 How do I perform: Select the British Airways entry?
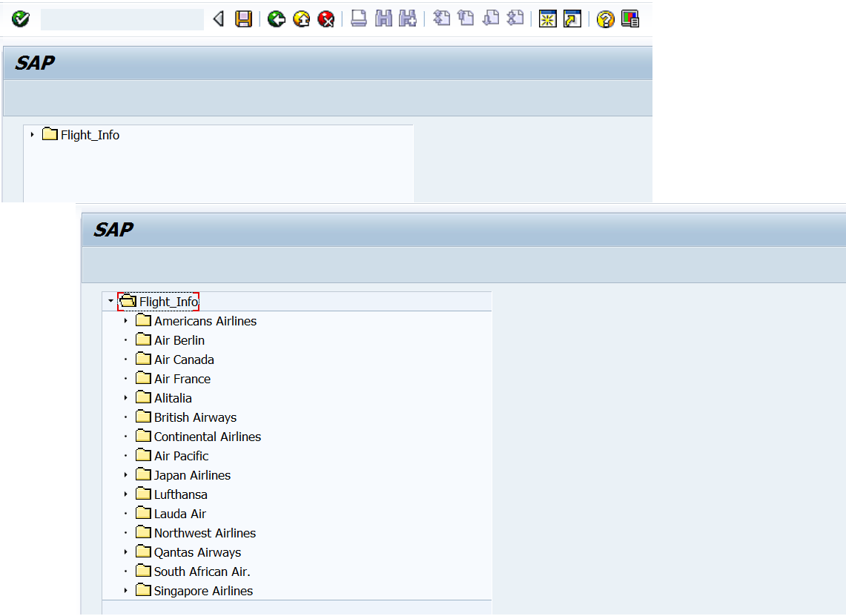pyautogui.click(x=195, y=417)
